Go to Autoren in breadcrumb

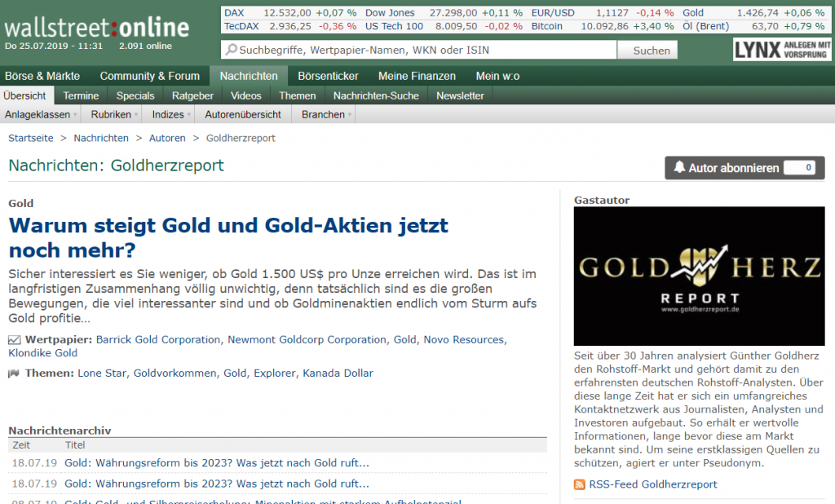click(167, 138)
